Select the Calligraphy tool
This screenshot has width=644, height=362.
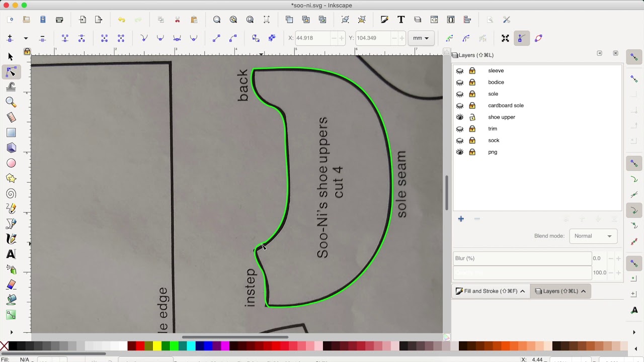point(11,239)
